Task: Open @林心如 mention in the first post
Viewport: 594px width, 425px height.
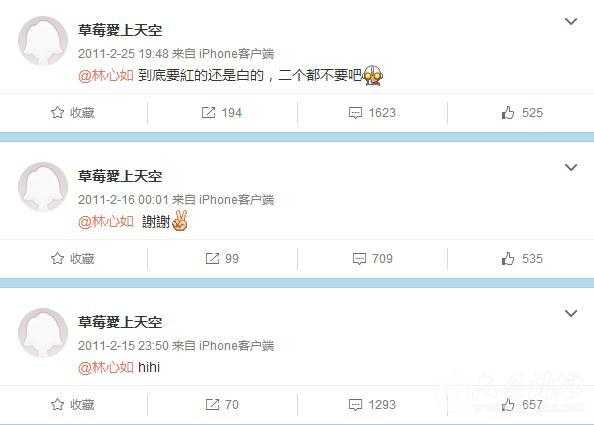Action: click(x=106, y=75)
